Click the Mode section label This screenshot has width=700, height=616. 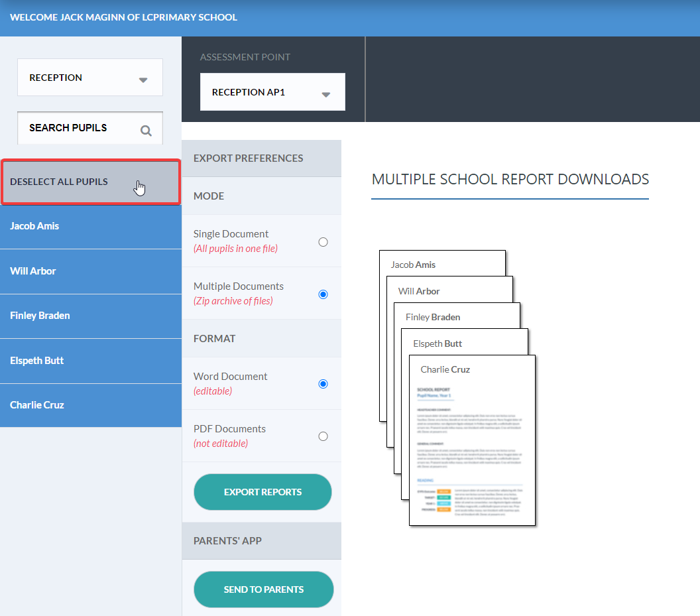click(x=209, y=196)
